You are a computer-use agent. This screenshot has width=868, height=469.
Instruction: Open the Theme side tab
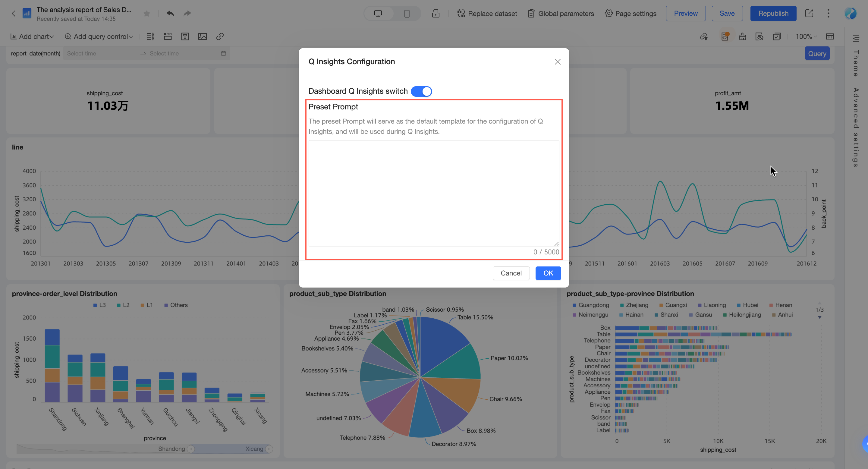tap(856, 63)
